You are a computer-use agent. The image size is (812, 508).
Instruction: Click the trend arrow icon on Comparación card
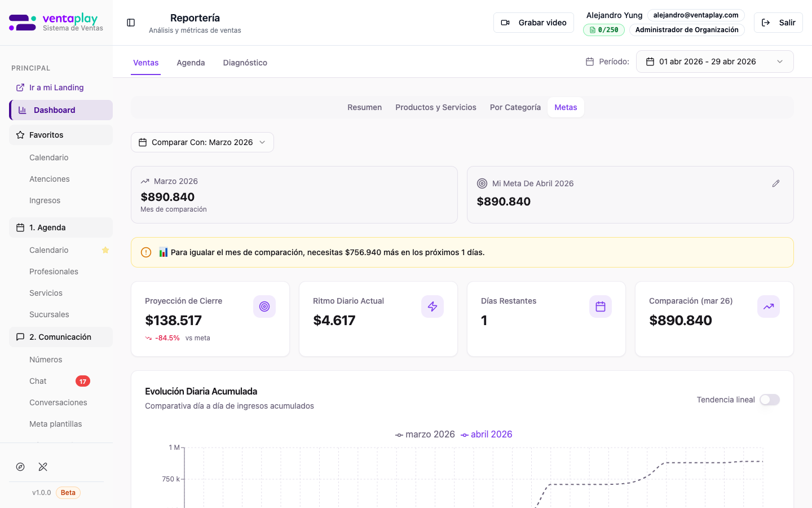(x=769, y=306)
